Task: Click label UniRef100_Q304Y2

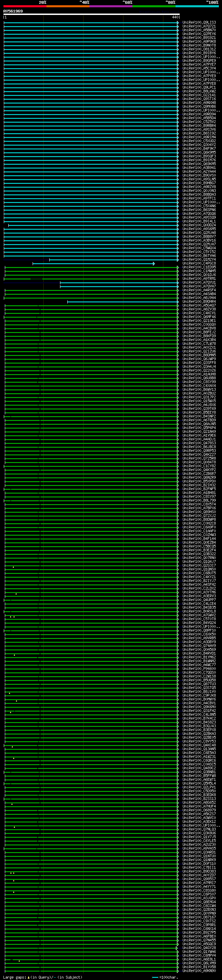Action: (199, 145)
